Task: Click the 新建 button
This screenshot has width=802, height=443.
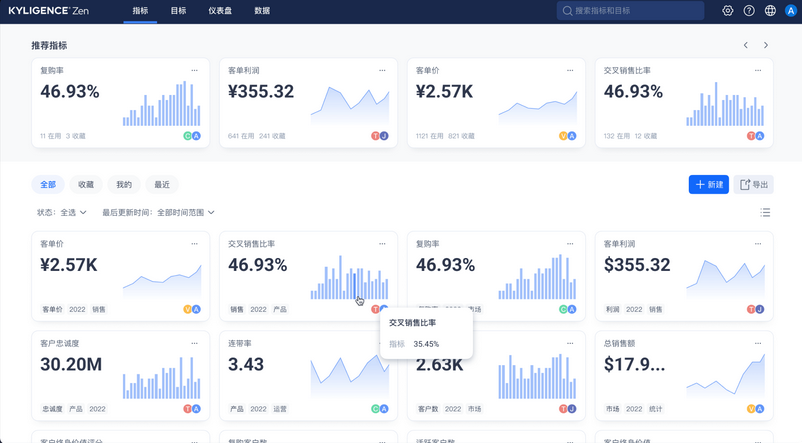Action: [708, 185]
